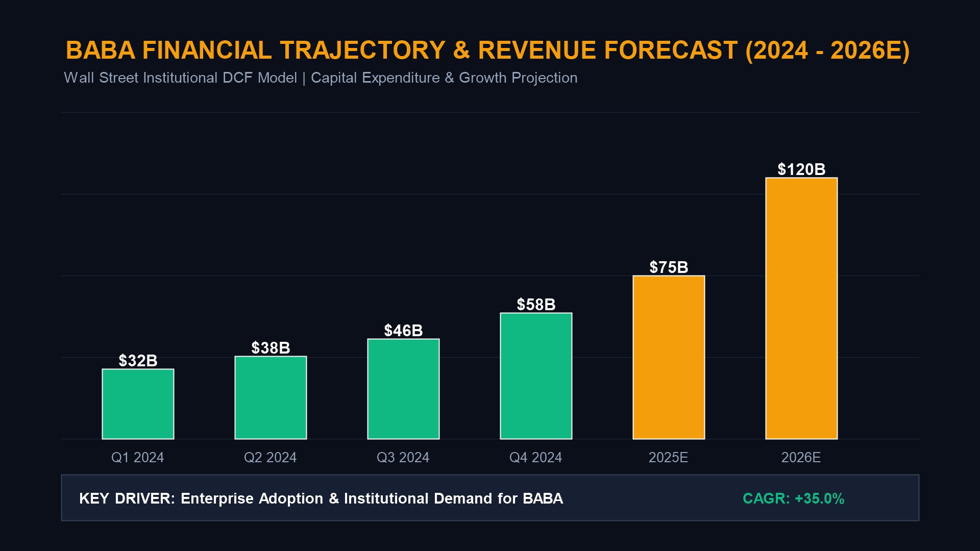980x551 pixels.
Task: Click the $58B value label
Action: pos(536,304)
